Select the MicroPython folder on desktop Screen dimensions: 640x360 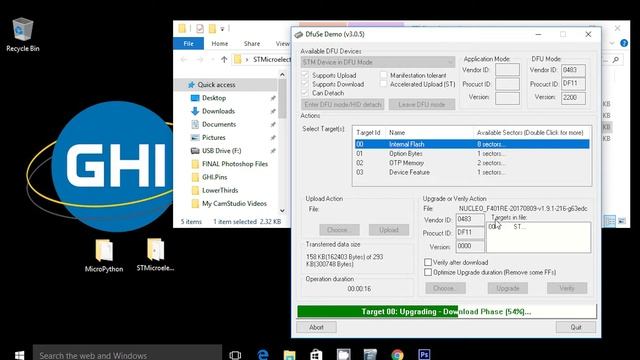[104, 256]
